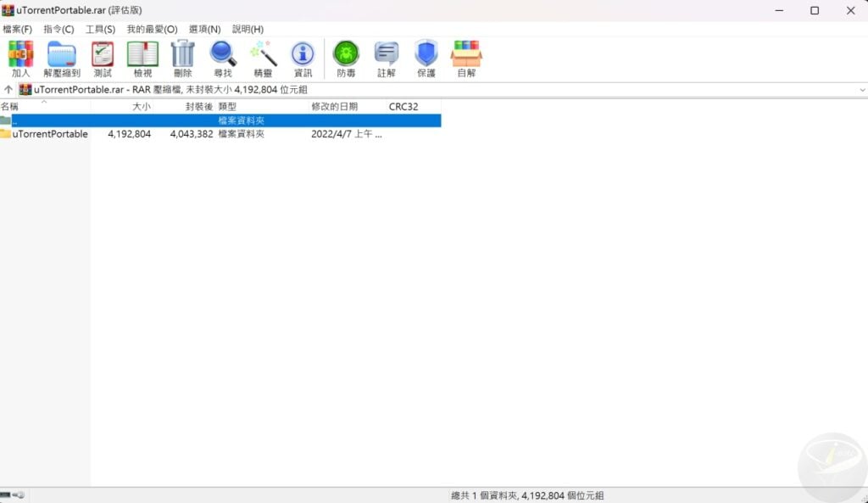Launch the 精靈 (Wizard) tool
The image size is (868, 503).
click(263, 58)
